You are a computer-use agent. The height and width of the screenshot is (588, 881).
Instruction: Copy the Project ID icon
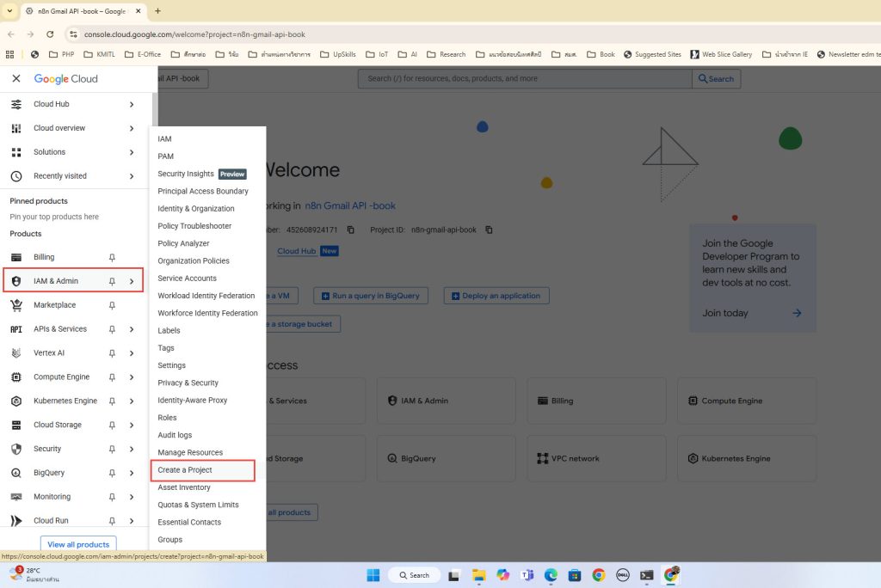click(x=489, y=230)
